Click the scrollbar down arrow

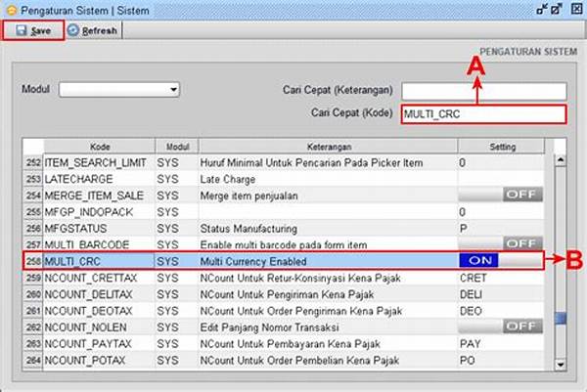click(560, 365)
